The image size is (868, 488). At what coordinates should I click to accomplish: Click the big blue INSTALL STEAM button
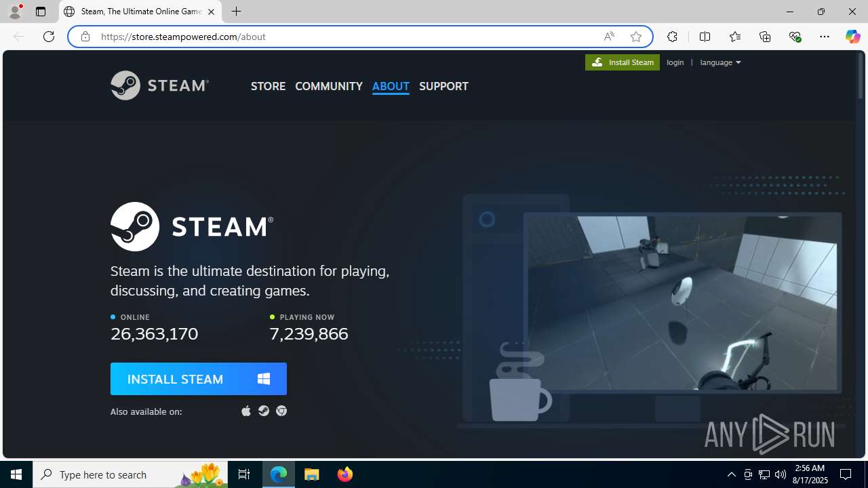click(x=199, y=379)
